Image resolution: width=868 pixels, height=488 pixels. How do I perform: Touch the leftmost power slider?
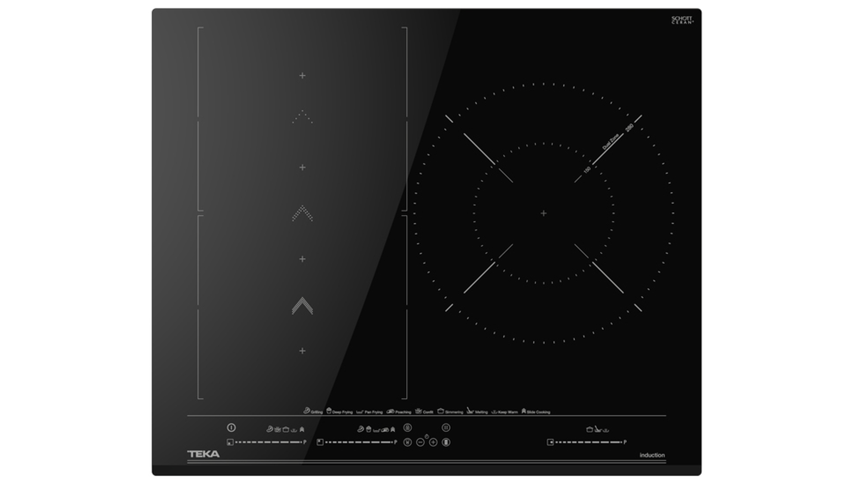(268, 442)
